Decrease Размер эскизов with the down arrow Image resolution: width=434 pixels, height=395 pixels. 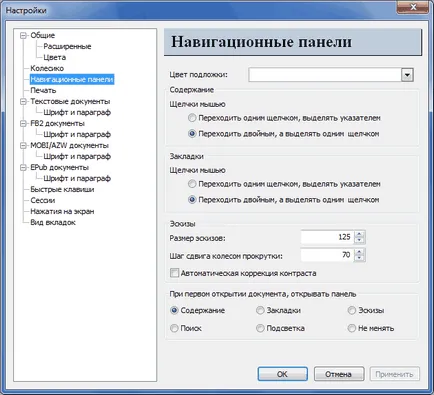pos(359,240)
